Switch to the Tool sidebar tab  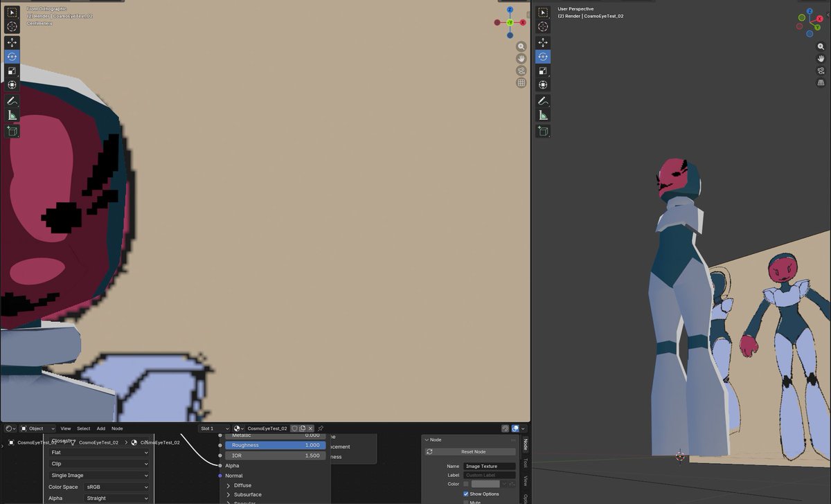(x=525, y=462)
